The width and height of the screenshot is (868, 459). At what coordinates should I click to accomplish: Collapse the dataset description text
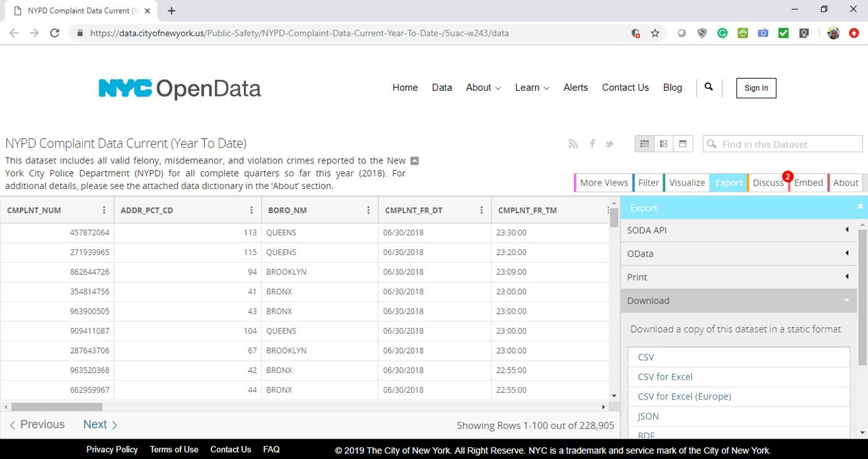(x=414, y=160)
